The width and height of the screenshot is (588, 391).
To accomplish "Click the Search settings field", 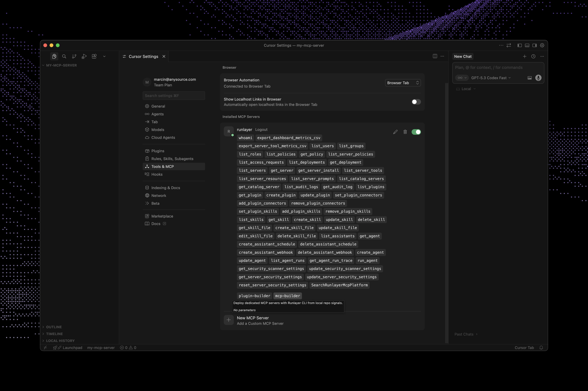I will coord(174,96).
